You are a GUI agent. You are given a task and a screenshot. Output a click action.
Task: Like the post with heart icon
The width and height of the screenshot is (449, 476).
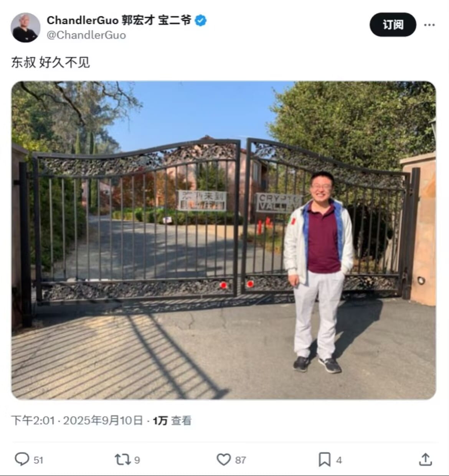[224, 459]
